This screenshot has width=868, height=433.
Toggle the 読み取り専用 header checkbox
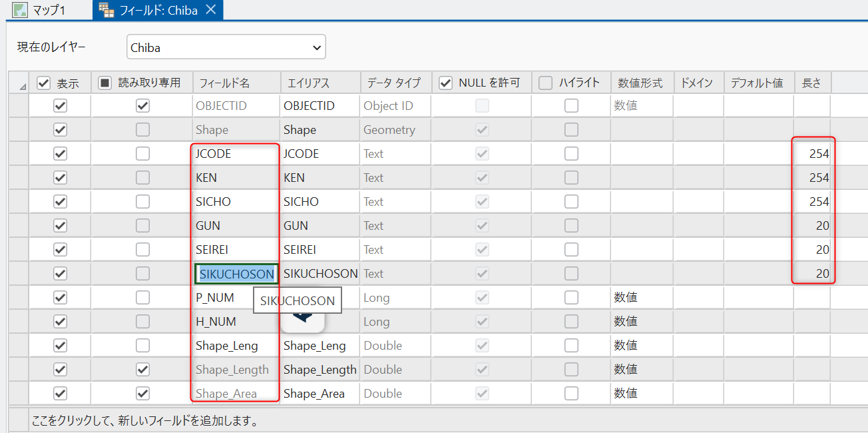(105, 83)
